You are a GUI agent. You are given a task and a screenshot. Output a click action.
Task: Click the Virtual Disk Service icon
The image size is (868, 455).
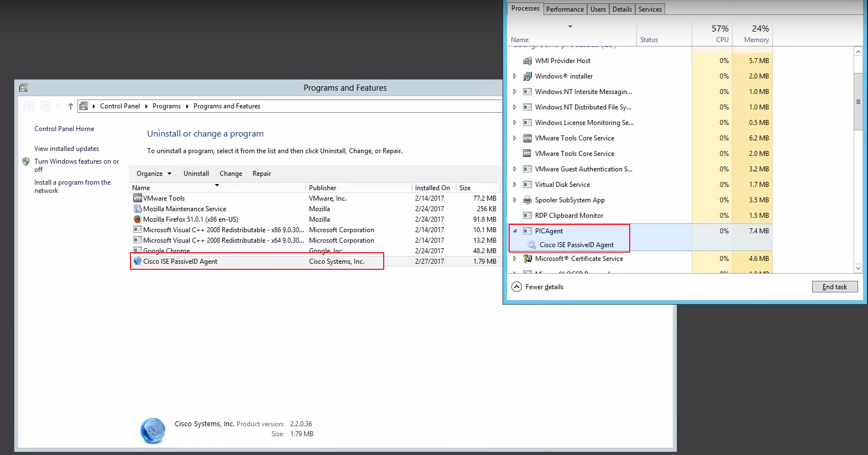(527, 185)
